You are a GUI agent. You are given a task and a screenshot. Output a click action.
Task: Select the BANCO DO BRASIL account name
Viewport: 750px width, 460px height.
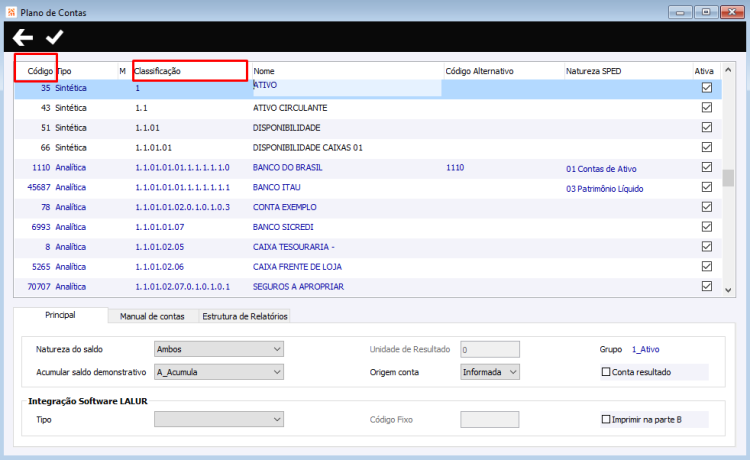pyautogui.click(x=287, y=167)
